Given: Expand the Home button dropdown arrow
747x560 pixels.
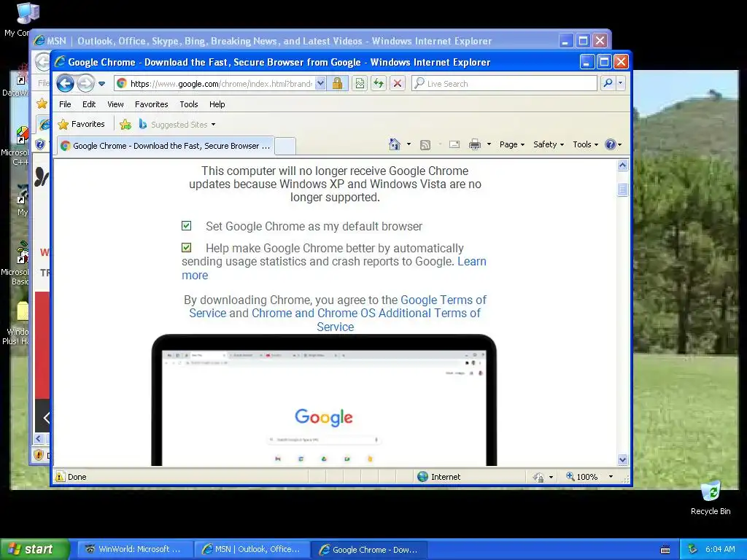Looking at the screenshot, I should point(409,144).
